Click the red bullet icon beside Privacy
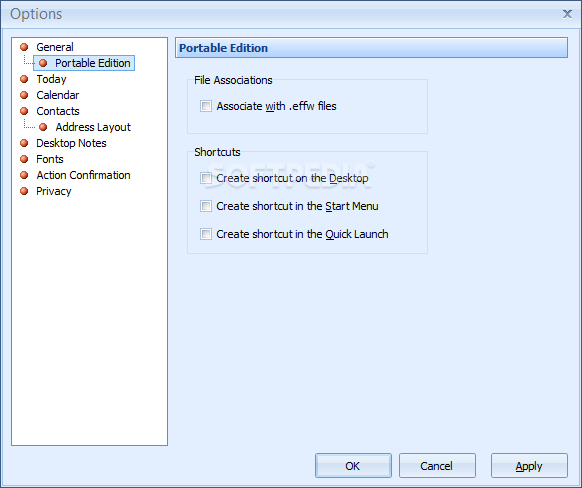This screenshot has height=488, width=582. point(24,191)
